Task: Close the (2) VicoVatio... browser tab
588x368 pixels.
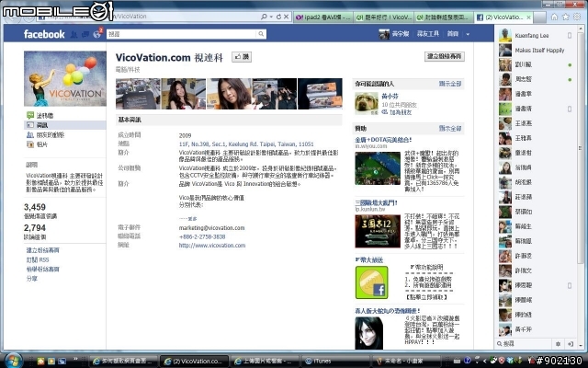Action: point(529,17)
